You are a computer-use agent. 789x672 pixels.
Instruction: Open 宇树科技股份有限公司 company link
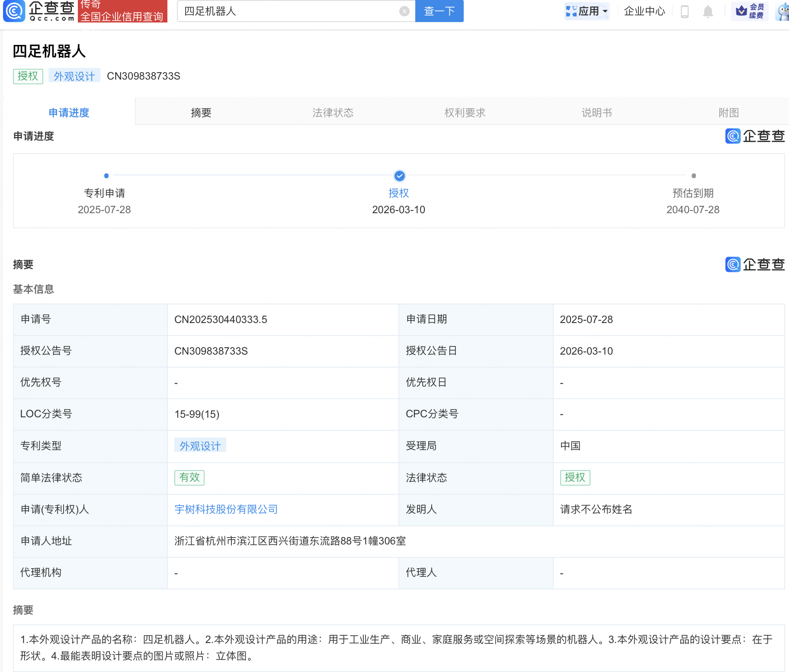(x=226, y=509)
